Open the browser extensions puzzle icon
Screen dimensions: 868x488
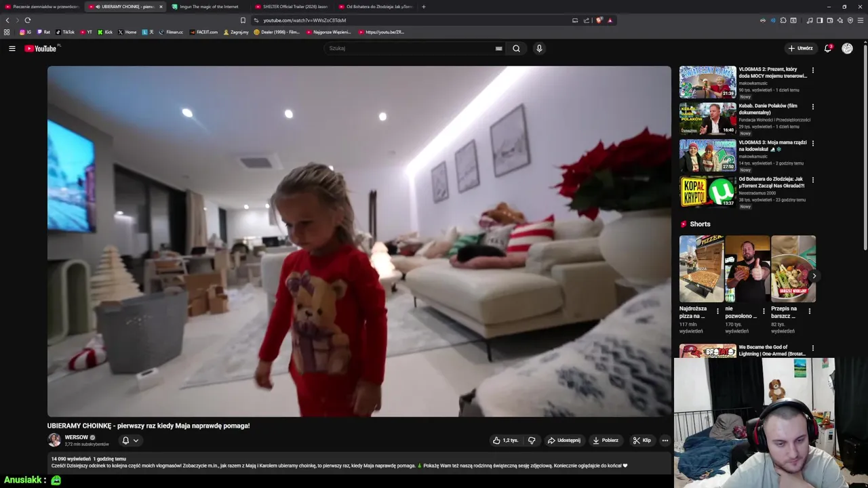[783, 20]
